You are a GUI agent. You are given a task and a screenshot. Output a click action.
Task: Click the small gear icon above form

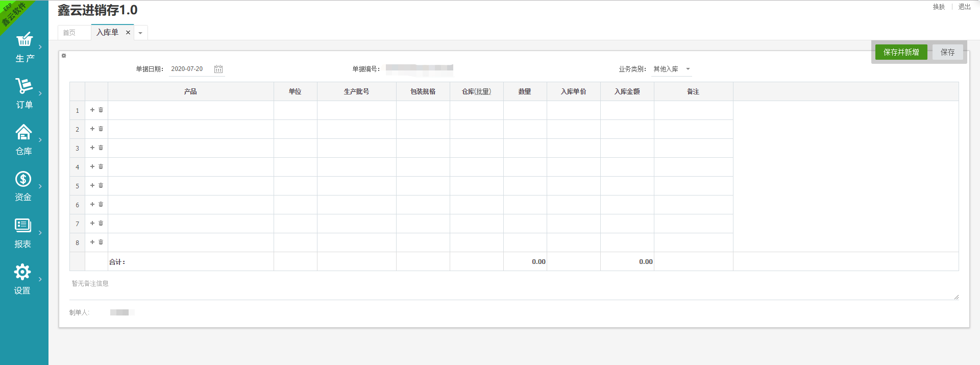coord(64,56)
